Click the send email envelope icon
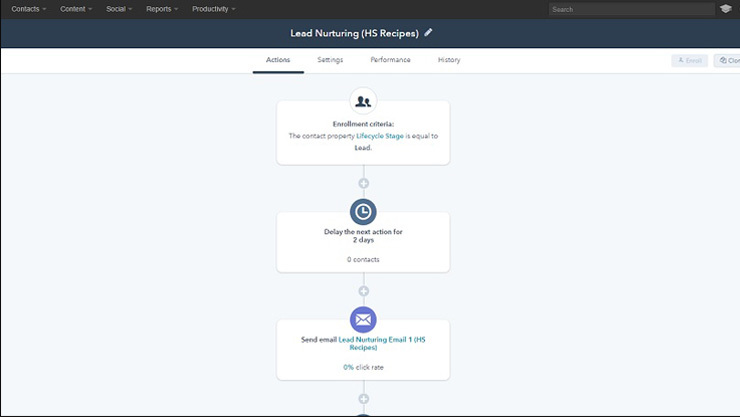740x417 pixels. [x=363, y=320]
